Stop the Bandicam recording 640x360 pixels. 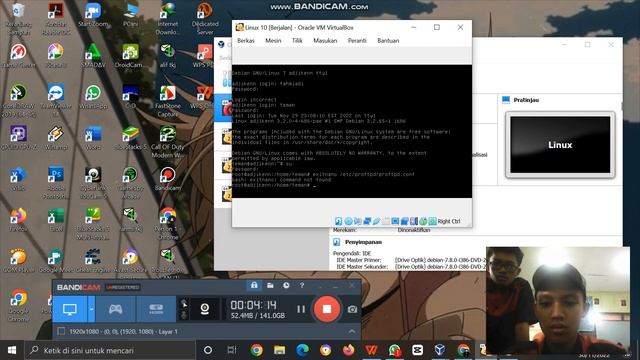[x=327, y=309]
